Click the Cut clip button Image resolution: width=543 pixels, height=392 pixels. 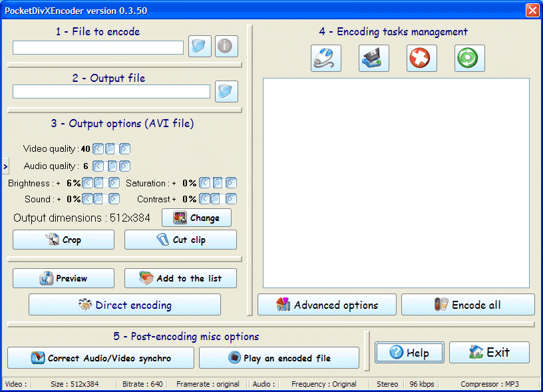click(180, 240)
